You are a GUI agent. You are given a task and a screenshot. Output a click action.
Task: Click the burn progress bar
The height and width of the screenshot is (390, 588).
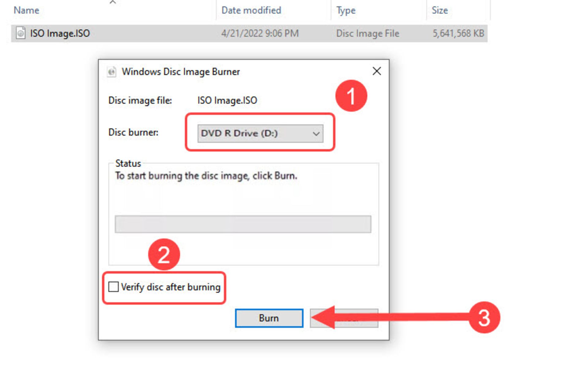point(243,224)
